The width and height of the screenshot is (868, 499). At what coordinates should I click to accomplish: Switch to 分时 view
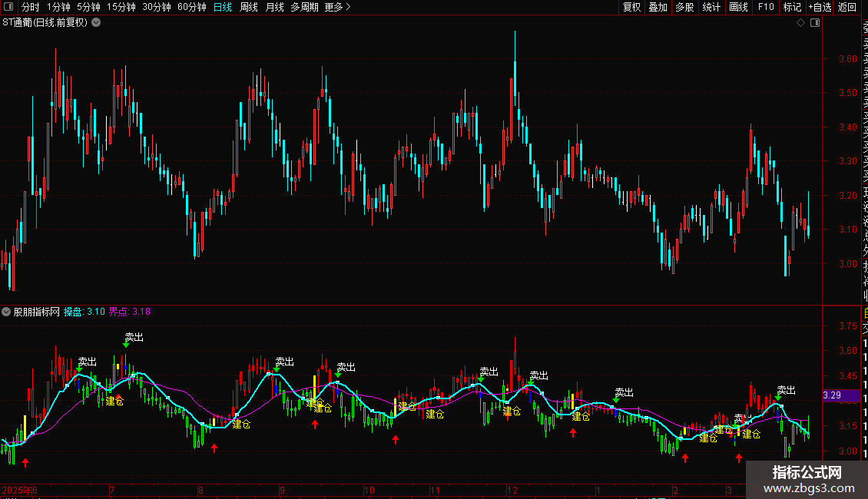coord(31,7)
